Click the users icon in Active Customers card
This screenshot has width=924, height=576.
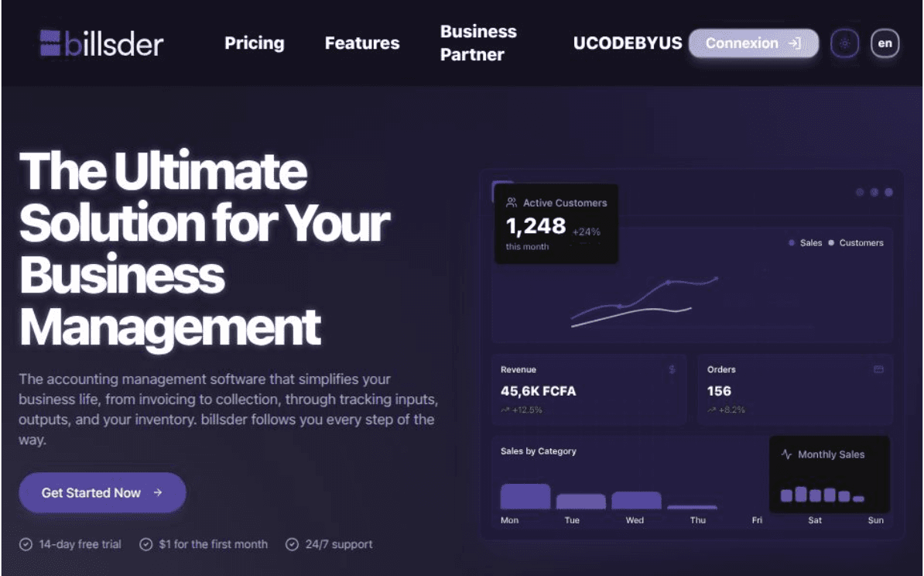tap(512, 203)
